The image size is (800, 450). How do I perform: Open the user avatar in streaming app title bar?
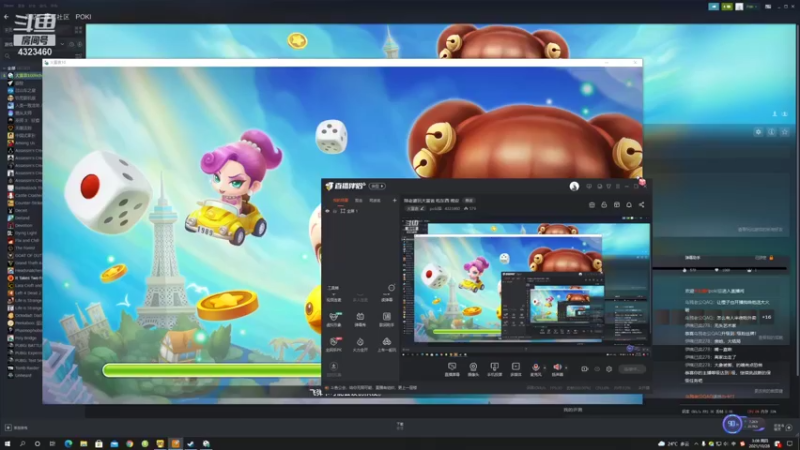click(x=574, y=186)
